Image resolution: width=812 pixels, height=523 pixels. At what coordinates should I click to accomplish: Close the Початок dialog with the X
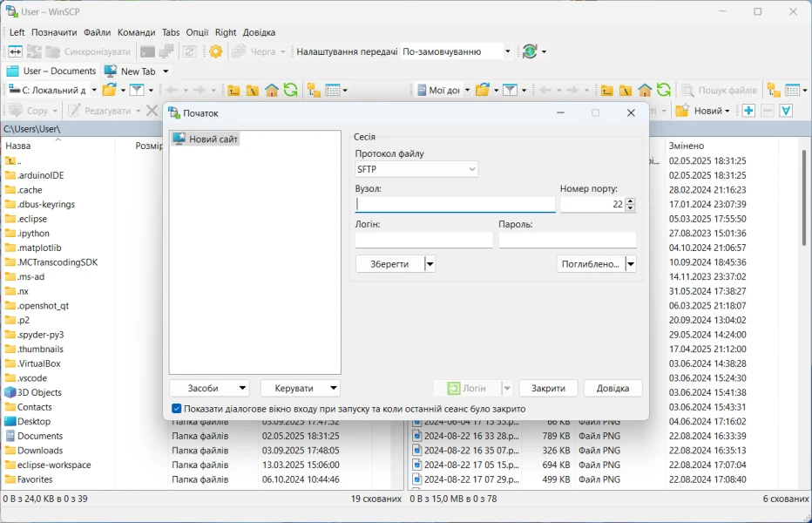(631, 113)
